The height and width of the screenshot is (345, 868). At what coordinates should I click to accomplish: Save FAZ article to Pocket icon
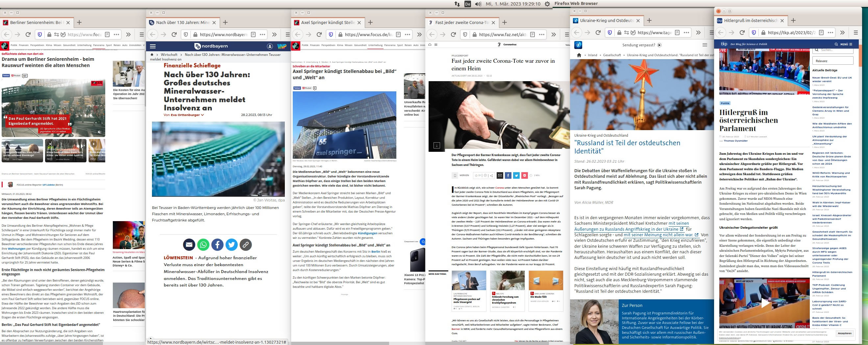click(x=524, y=175)
